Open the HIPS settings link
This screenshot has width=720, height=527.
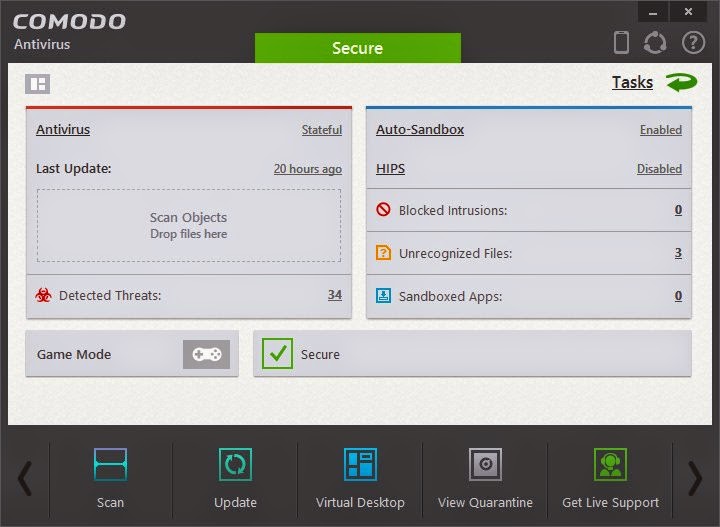click(x=390, y=168)
